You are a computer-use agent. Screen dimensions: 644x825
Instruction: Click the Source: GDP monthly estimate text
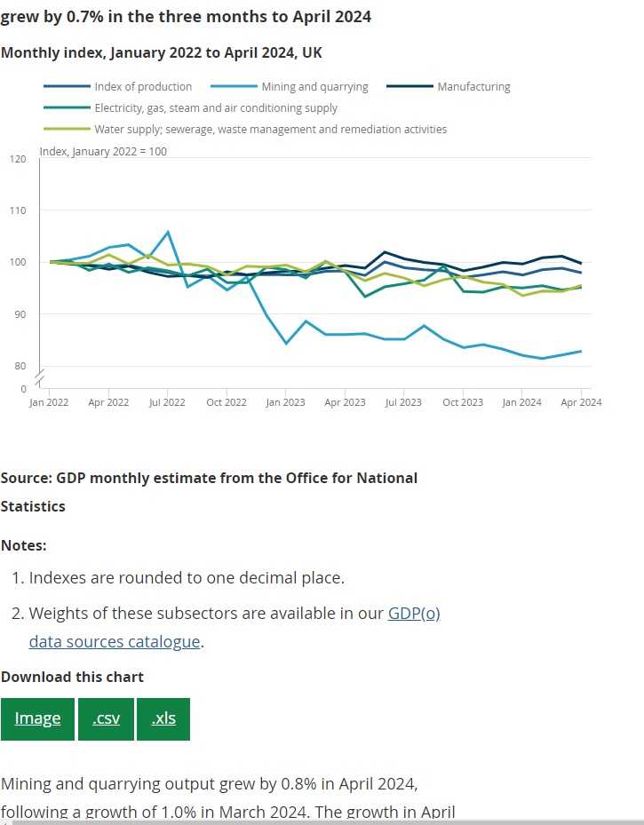click(209, 478)
